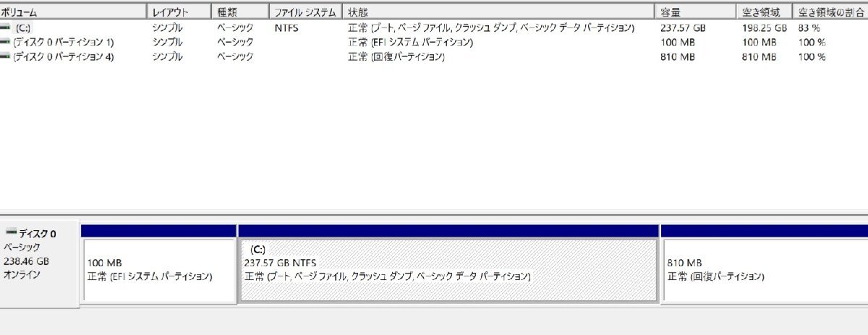This screenshot has height=335, width=868.
Task: Sort by the 容量 column header
Action: pos(695,12)
